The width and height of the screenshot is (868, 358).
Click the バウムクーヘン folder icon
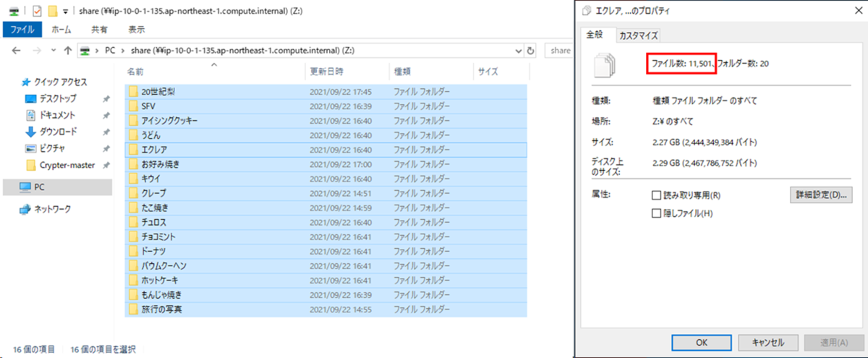point(133,265)
